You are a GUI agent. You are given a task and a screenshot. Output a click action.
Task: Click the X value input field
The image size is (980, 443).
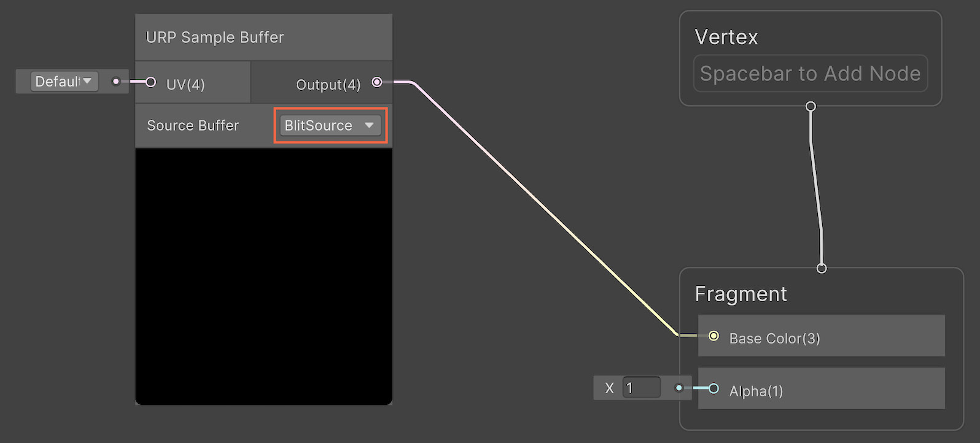[x=641, y=388]
